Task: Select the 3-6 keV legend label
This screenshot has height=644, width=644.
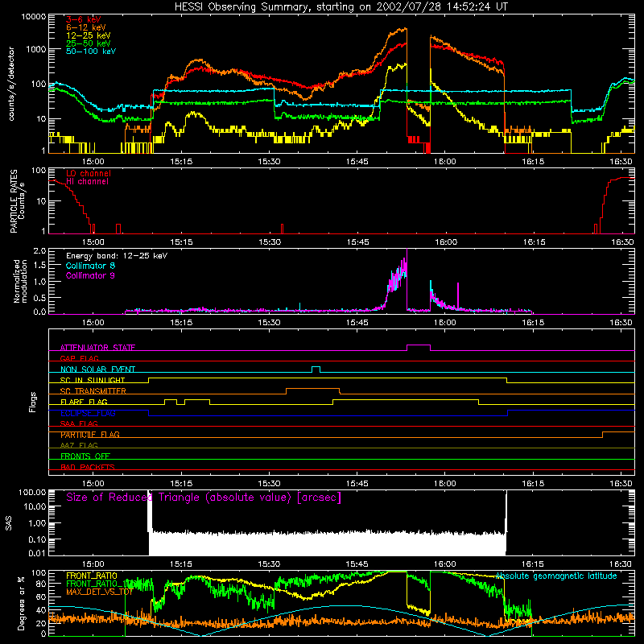Action: 84,19
